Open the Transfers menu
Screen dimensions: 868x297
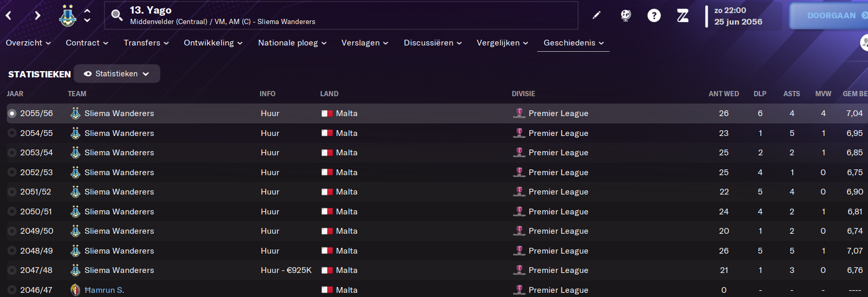pos(146,43)
